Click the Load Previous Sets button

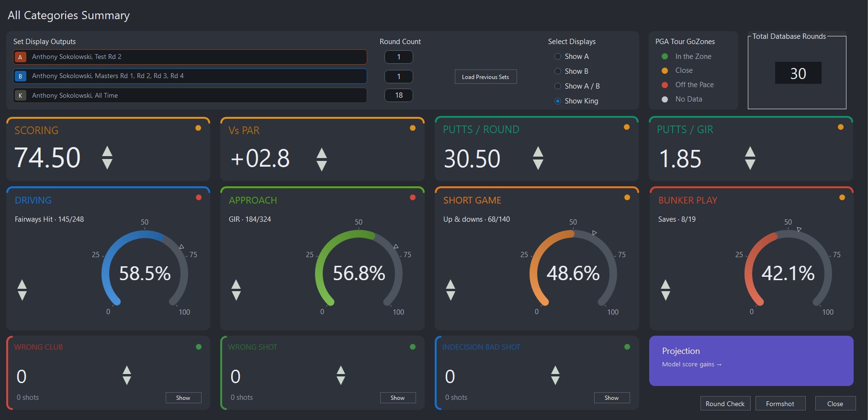tap(485, 77)
